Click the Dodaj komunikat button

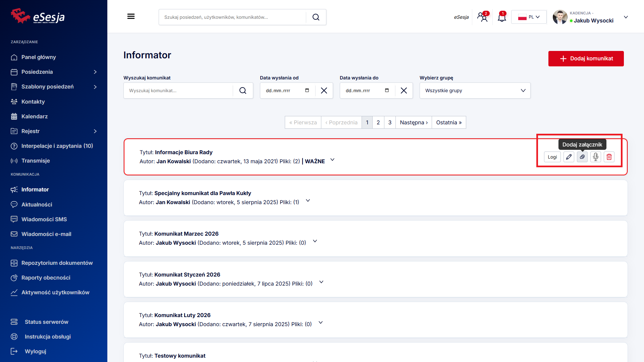coord(586,59)
